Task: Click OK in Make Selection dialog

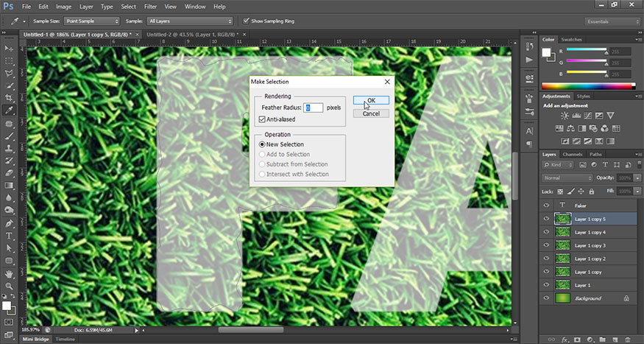Action: click(371, 100)
